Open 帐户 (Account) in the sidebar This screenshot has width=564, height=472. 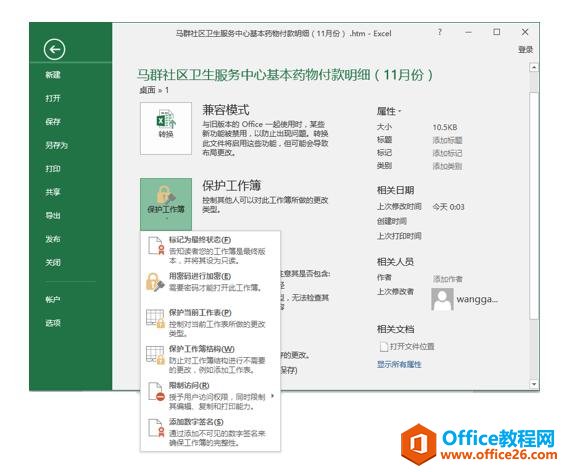click(x=53, y=299)
